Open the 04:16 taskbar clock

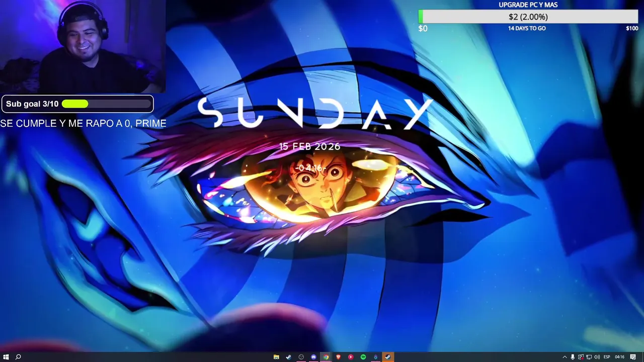click(619, 357)
